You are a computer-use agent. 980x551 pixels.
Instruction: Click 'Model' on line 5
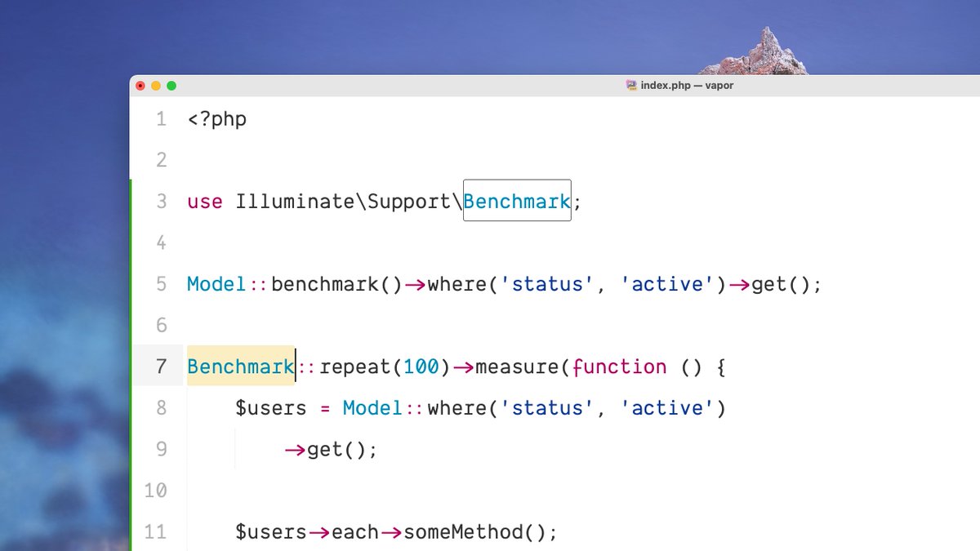(216, 284)
